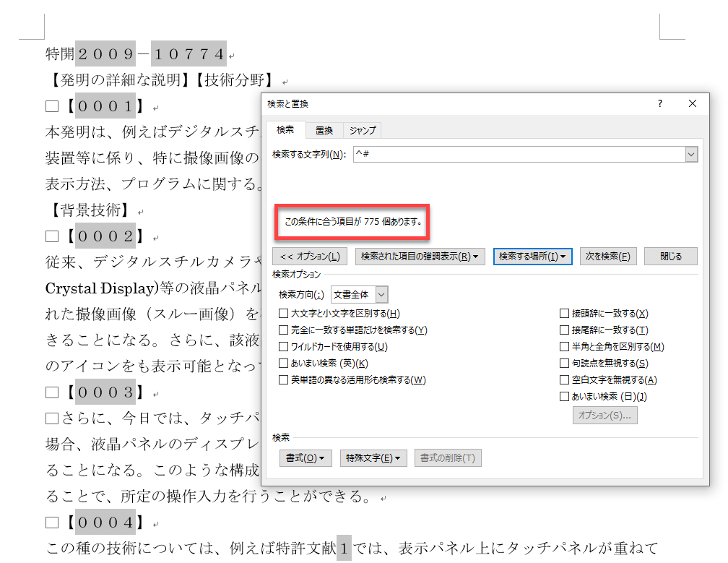Open 検索された項目の強調表示 dropdown

pyautogui.click(x=420, y=257)
